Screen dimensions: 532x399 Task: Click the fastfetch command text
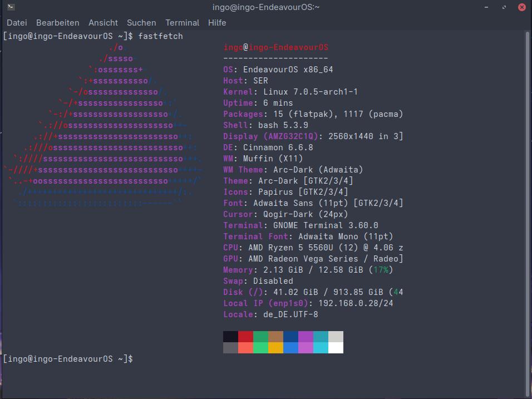coord(160,36)
